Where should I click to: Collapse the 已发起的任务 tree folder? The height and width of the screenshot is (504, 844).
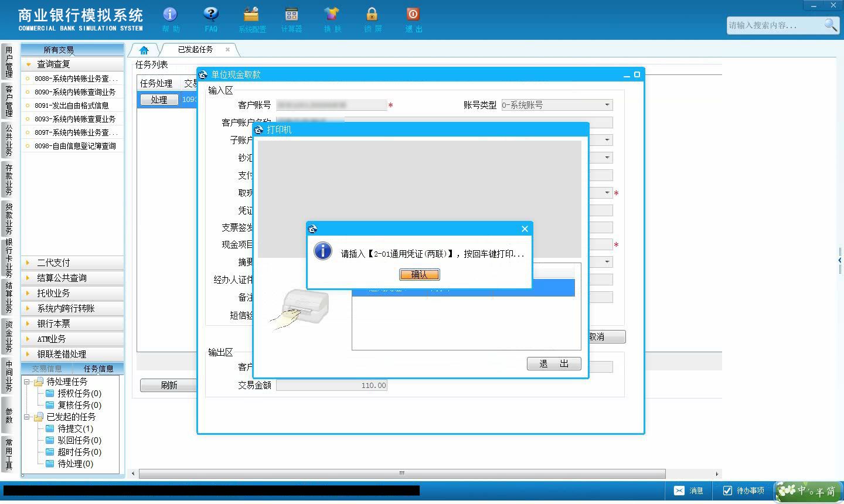(26, 417)
